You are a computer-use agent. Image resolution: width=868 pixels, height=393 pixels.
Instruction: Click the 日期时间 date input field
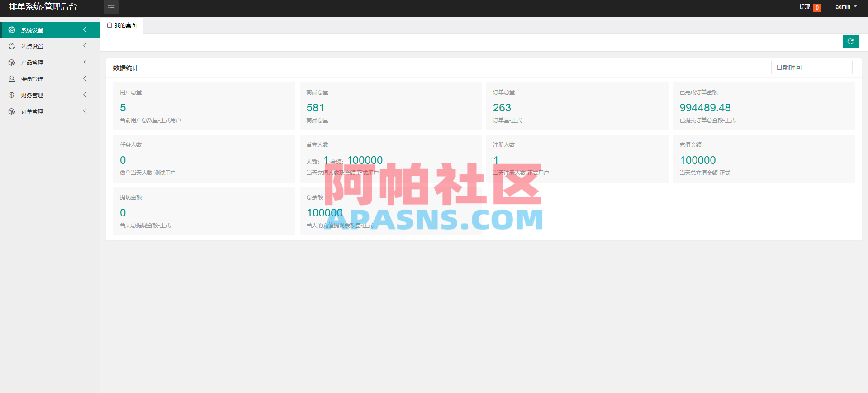point(811,67)
